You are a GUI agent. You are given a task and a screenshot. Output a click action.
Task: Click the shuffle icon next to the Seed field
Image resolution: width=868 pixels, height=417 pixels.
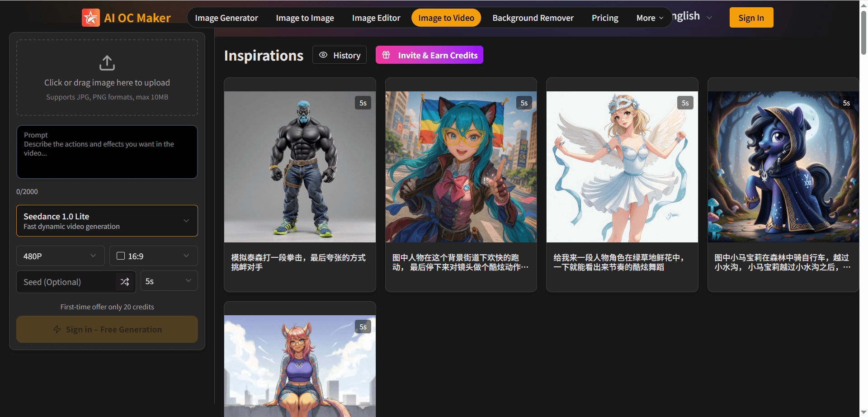[125, 281]
